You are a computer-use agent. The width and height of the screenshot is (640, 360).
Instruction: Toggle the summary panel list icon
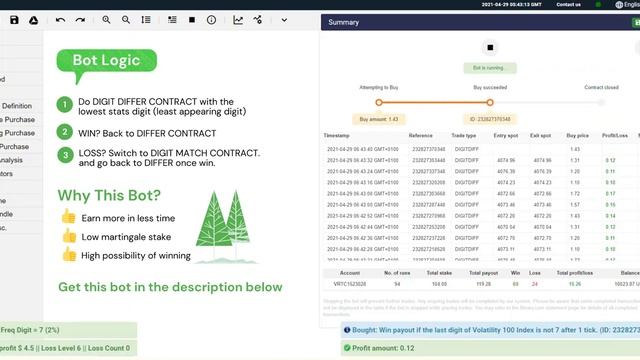coord(172,20)
